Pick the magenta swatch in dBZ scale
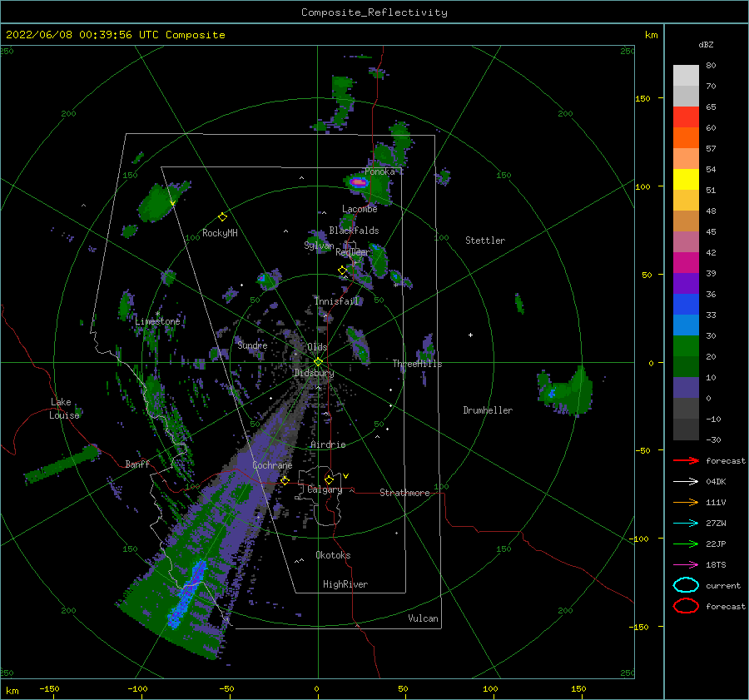Viewport: 749px width, 700px height. tap(686, 263)
